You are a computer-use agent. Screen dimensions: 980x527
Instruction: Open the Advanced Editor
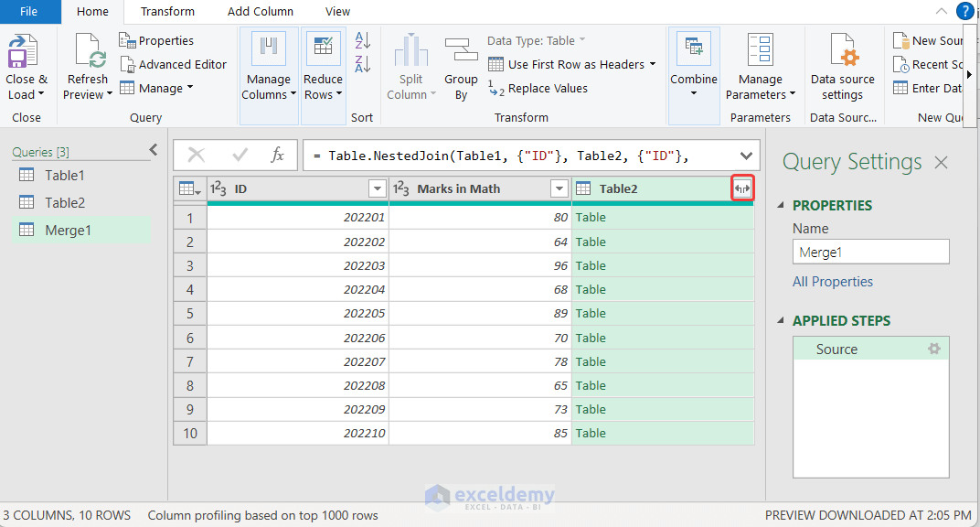[x=174, y=64]
